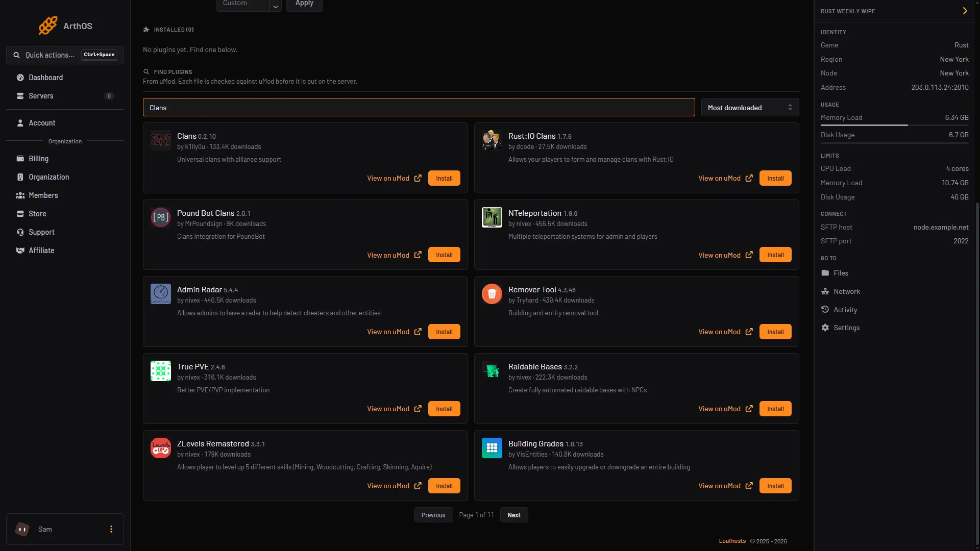Go to the Next page
The width and height of the screenshot is (980, 551).
click(x=514, y=515)
